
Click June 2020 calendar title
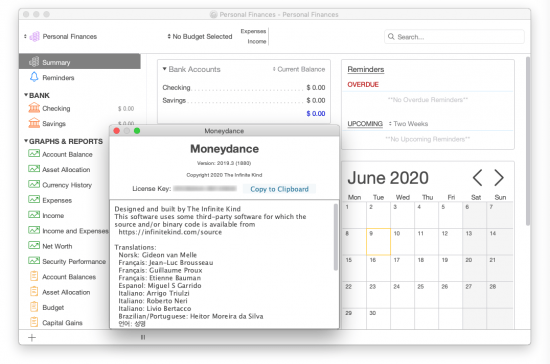pyautogui.click(x=388, y=178)
